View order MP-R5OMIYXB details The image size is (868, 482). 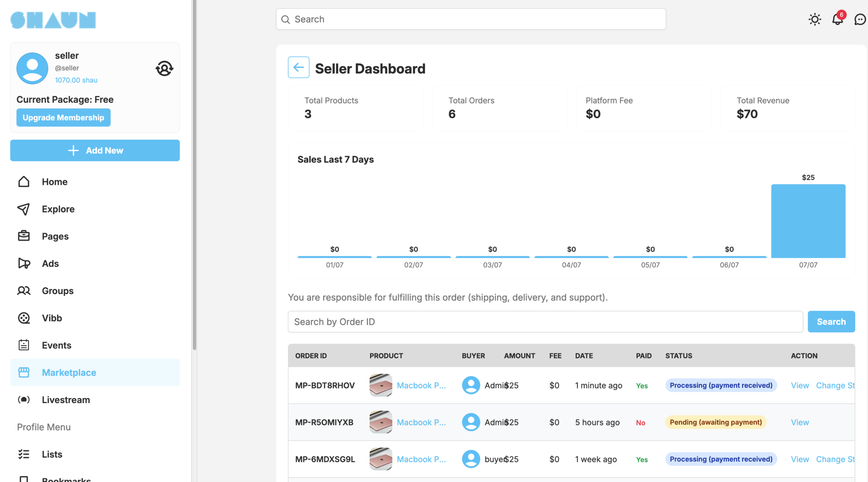click(x=800, y=422)
